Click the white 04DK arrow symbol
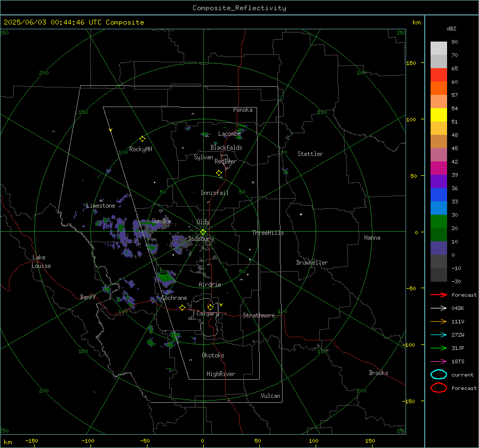This screenshot has height=448, width=479. click(439, 308)
